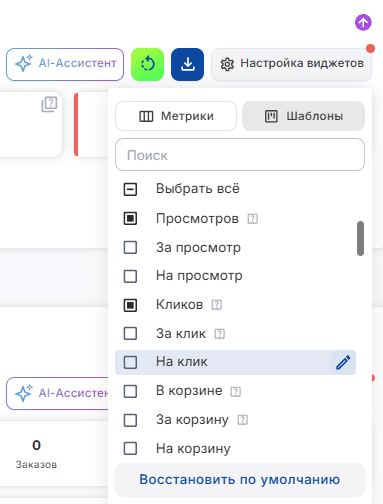Check the За просмотр checkbox
383x504 pixels.
click(130, 247)
